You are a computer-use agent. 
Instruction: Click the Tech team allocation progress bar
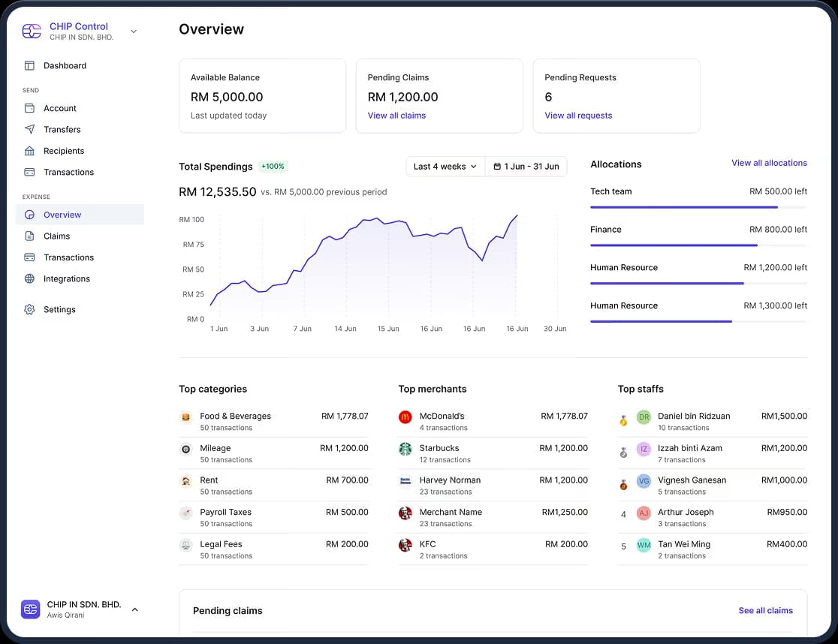coord(698,207)
